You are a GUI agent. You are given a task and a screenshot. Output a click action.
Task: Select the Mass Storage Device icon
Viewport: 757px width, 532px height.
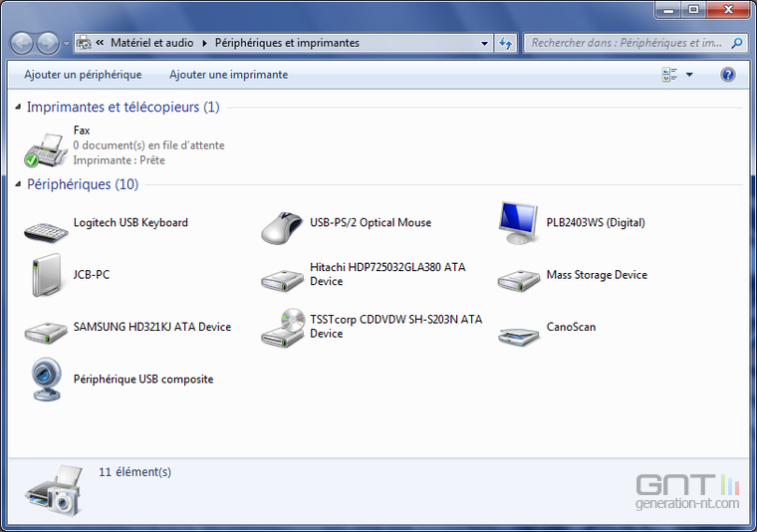(519, 281)
